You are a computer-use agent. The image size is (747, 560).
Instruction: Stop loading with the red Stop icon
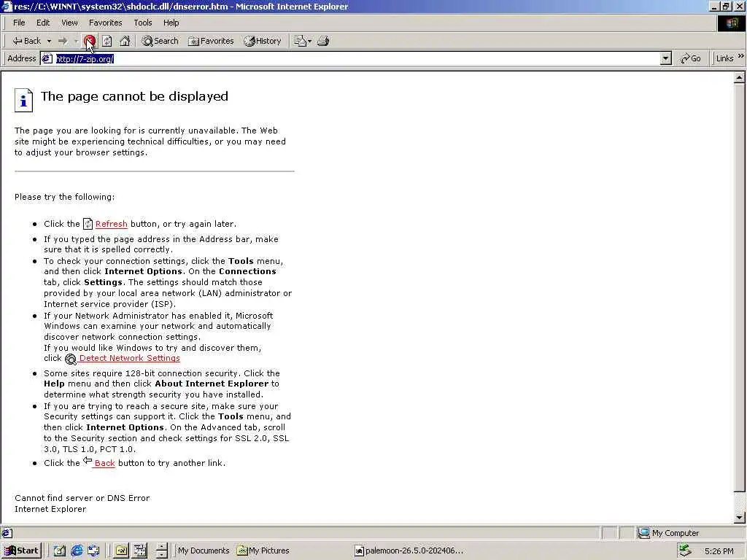pyautogui.click(x=89, y=41)
